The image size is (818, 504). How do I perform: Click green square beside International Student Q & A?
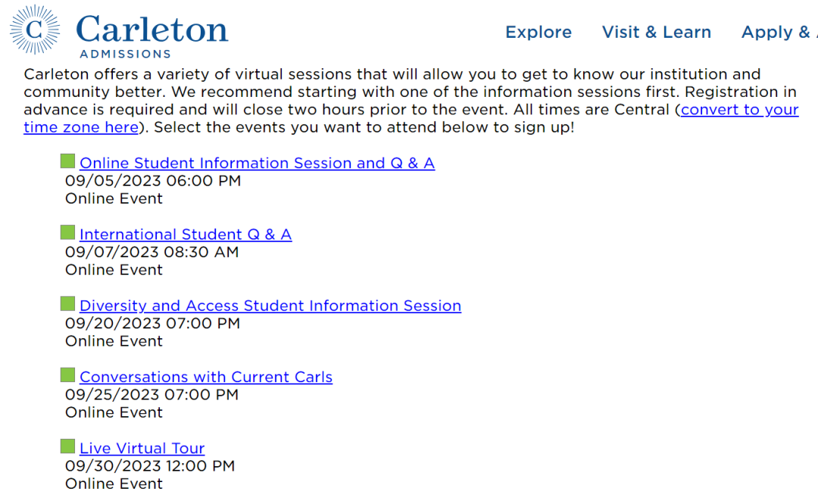(68, 232)
